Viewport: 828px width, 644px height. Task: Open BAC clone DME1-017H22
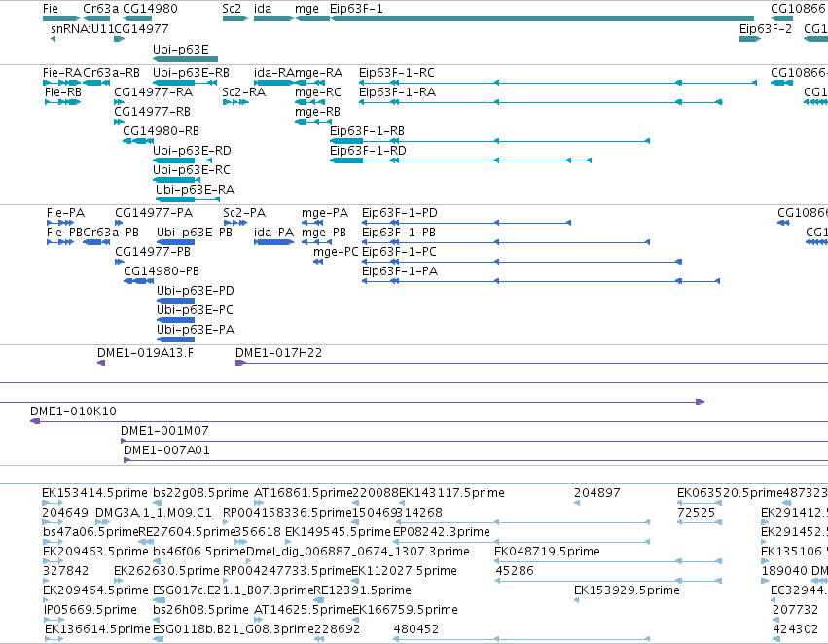(x=532, y=363)
